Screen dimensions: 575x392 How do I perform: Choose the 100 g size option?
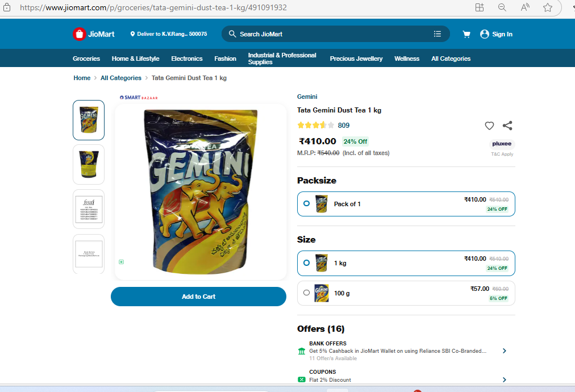pyautogui.click(x=307, y=293)
